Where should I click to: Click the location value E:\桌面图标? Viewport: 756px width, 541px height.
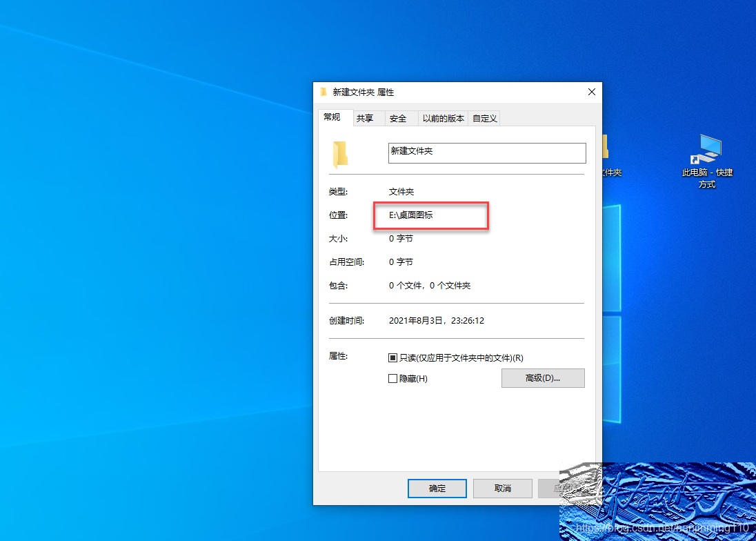411,215
